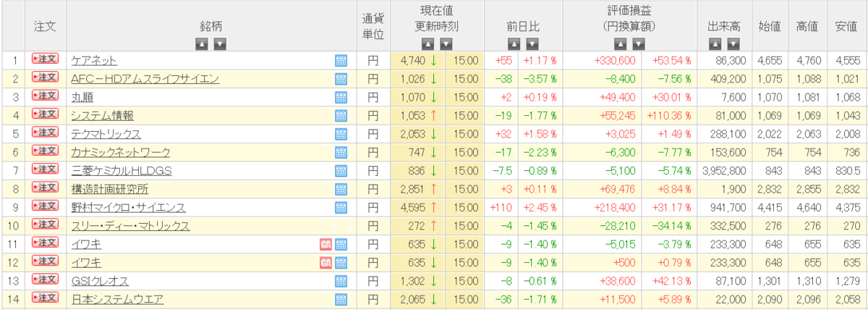Open the calendar icon for 日本システムウエア
The height and width of the screenshot is (310, 868).
(x=341, y=299)
